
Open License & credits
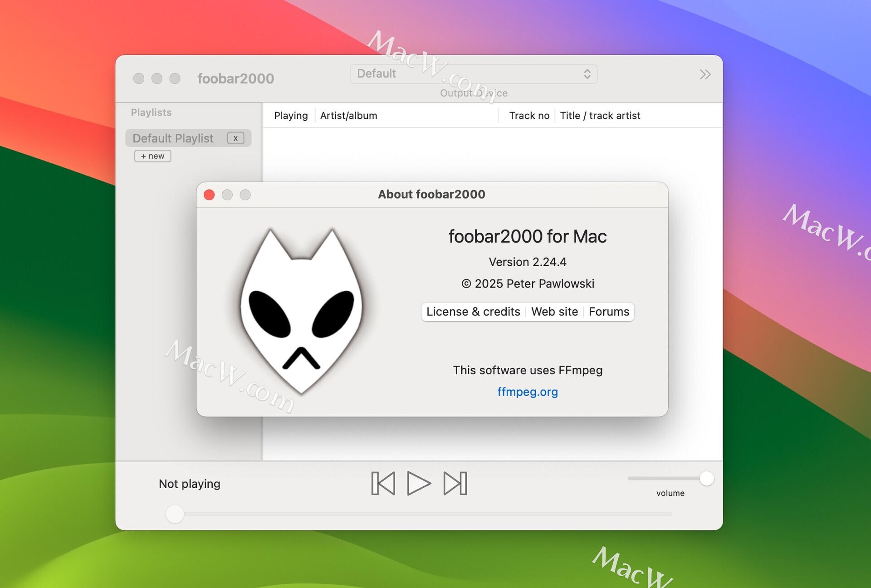473,312
